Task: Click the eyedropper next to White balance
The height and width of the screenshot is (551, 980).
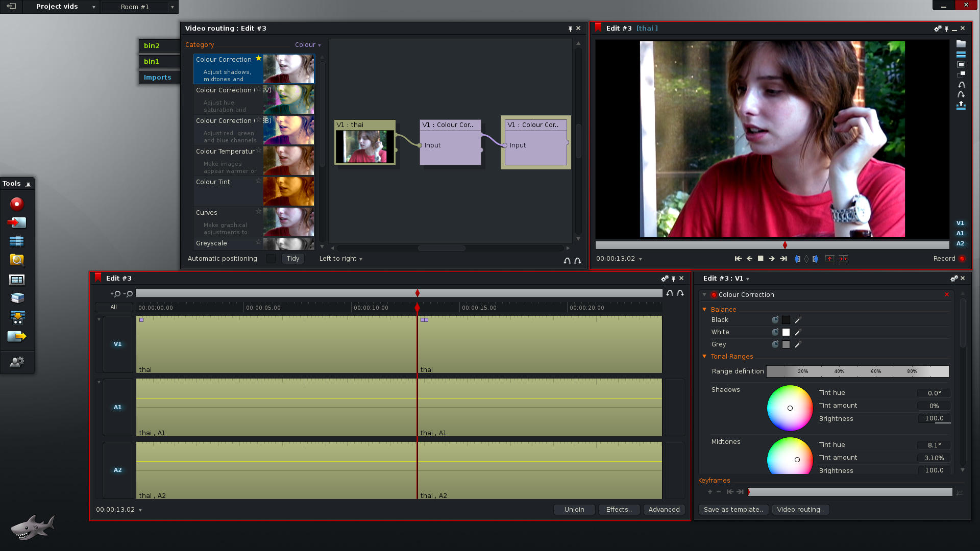Action: tap(798, 332)
